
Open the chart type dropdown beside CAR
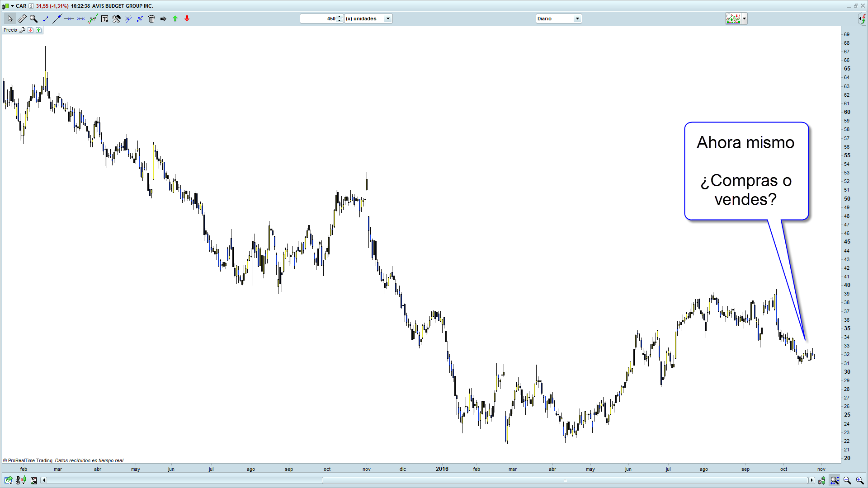[12, 6]
